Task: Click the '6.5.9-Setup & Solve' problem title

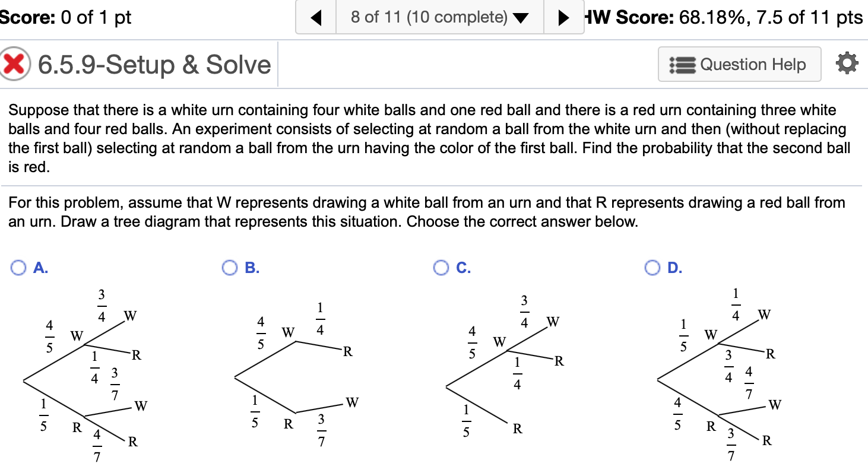Action: click(x=153, y=64)
